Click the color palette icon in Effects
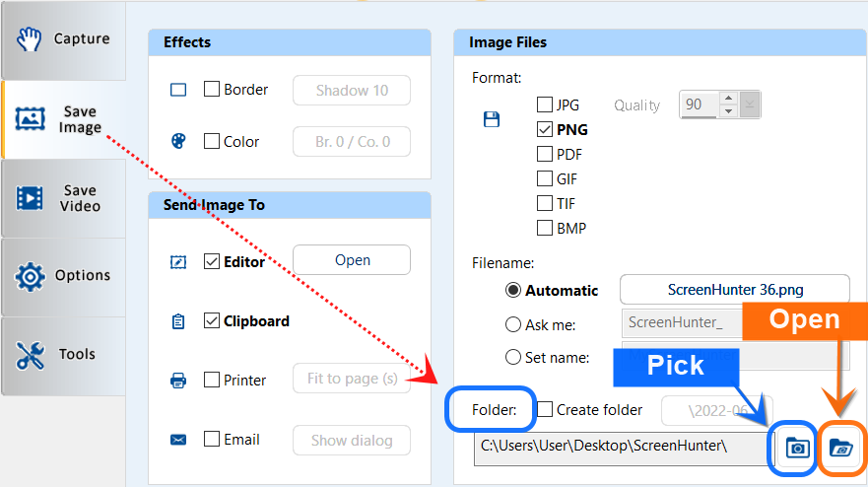Screen dimensions: 868x487 click(178, 142)
